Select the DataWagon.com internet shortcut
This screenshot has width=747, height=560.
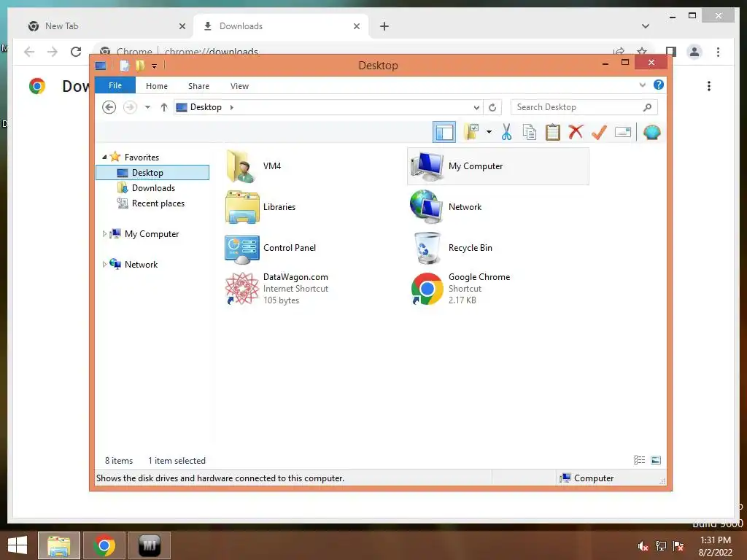[x=276, y=289]
